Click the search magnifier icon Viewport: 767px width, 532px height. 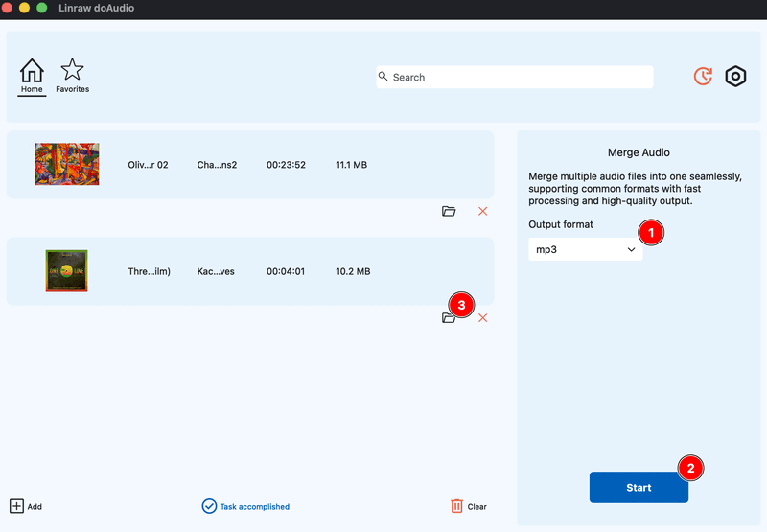[383, 77]
